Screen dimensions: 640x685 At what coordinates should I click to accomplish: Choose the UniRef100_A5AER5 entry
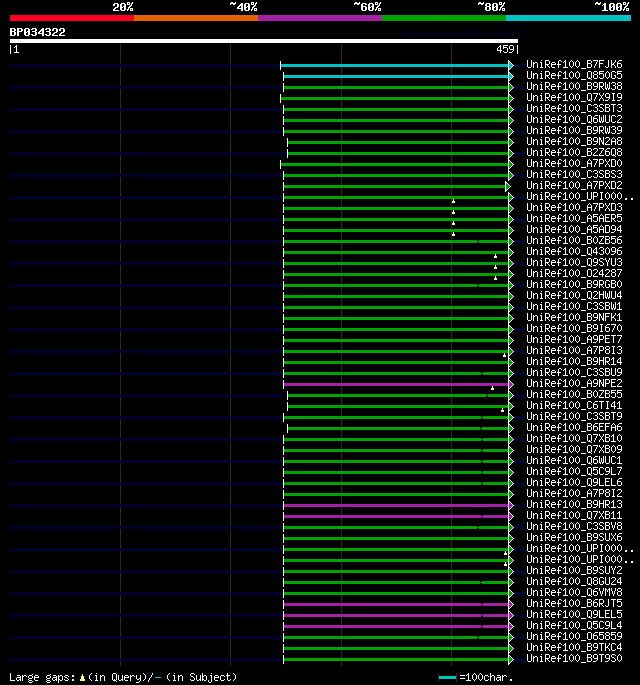pyautogui.click(x=574, y=218)
